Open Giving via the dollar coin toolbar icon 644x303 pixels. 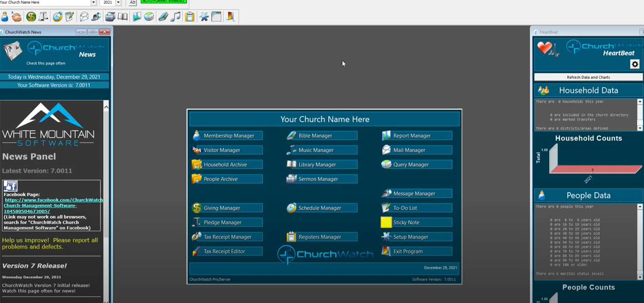[x=31, y=17]
